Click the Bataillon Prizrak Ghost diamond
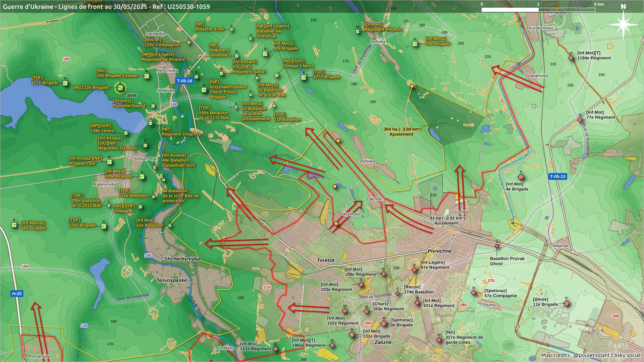The width and height of the screenshot is (644, 362). [497, 246]
